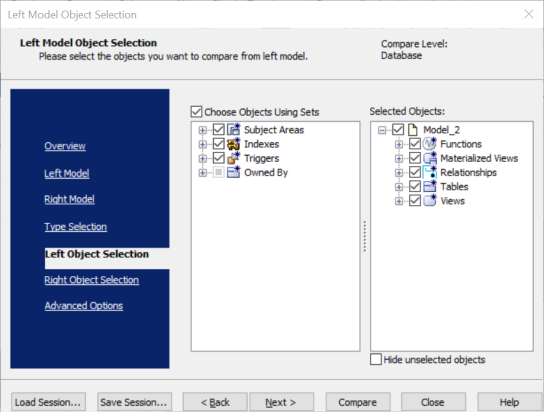Image resolution: width=544 pixels, height=412 pixels.
Task: Collapse the Model_2 tree node
Action: tap(382, 130)
